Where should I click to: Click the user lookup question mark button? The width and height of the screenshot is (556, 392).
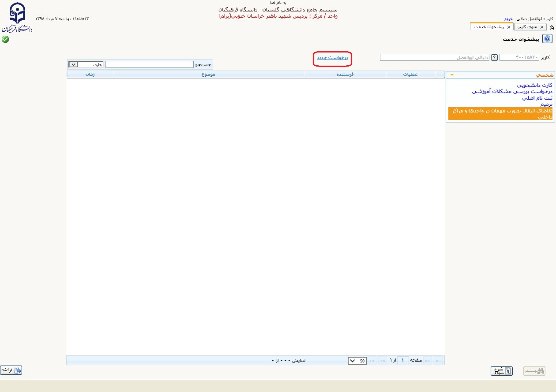click(495, 57)
